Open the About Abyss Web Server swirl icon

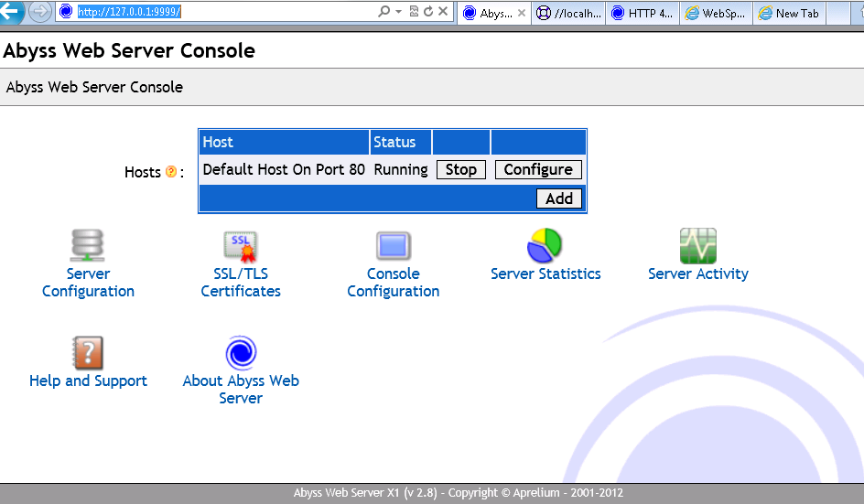tap(241, 352)
